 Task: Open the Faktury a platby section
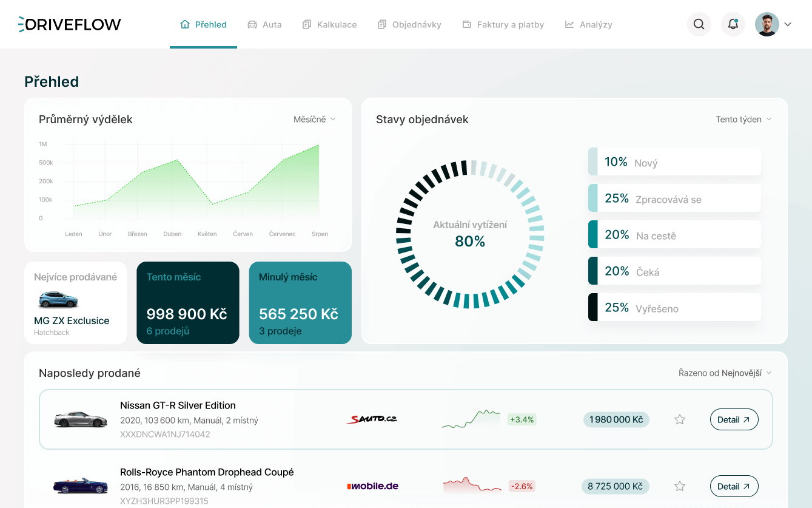(503, 24)
